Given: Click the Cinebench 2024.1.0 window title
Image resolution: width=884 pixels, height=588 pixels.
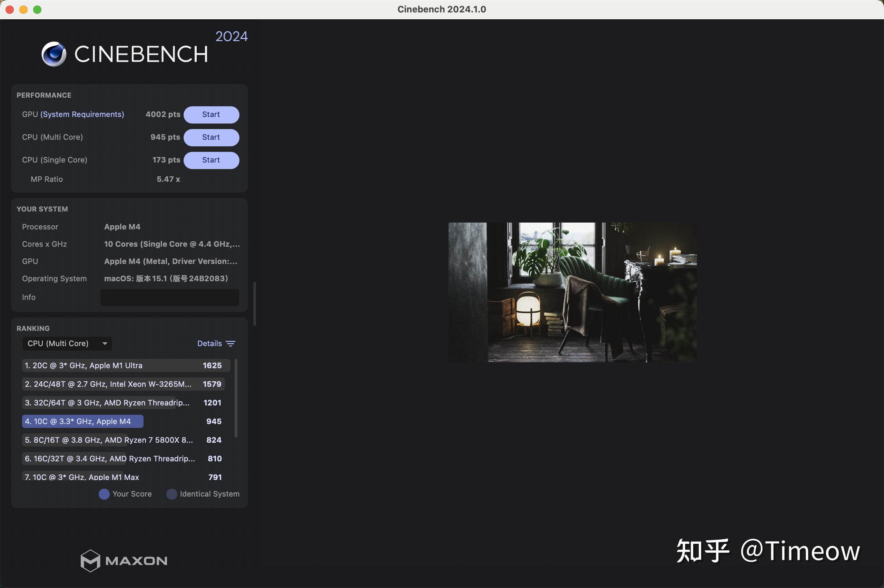Looking at the screenshot, I should tap(442, 9).
